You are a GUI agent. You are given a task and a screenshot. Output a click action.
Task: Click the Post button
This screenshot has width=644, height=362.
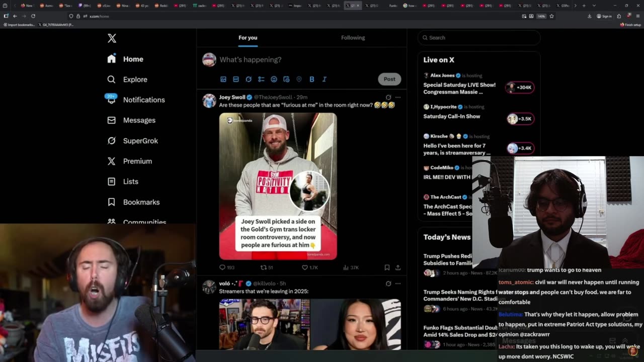pyautogui.click(x=389, y=79)
